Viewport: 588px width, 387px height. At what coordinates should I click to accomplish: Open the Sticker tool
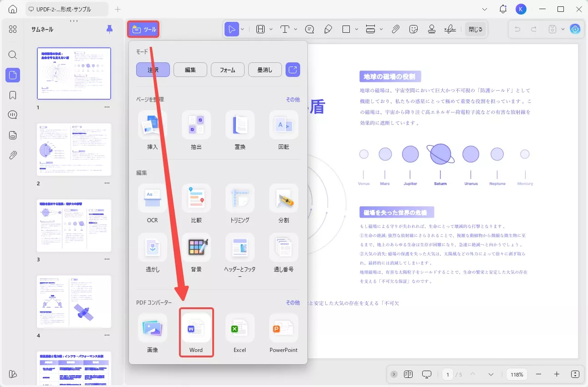414,29
